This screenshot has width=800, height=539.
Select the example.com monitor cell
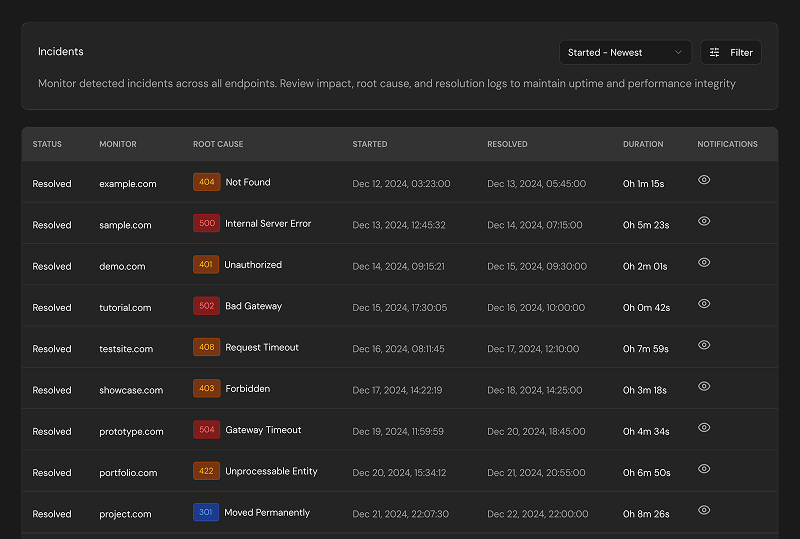[x=128, y=184]
